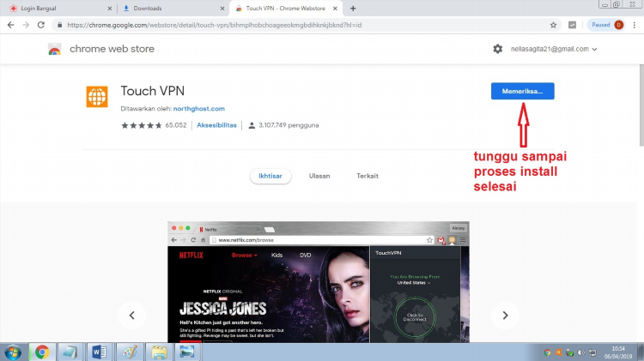Show previous screenshot with left arrow
This screenshot has height=361, width=644.
tap(132, 315)
